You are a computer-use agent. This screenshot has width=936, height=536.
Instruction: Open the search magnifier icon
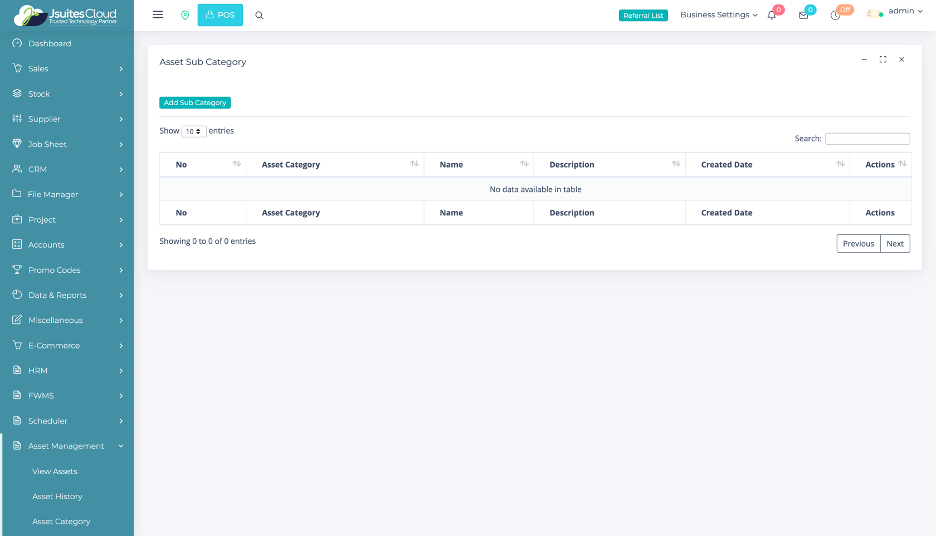[x=259, y=15]
